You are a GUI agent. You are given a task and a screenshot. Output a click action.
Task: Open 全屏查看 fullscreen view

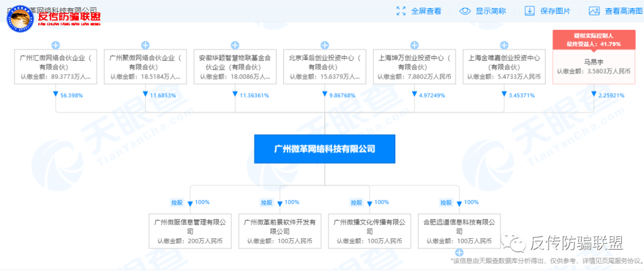(426, 11)
